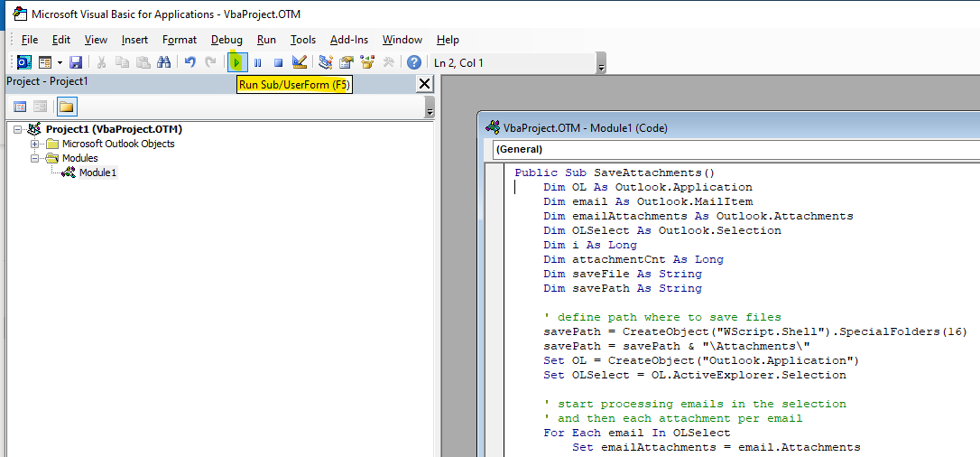
Task: Collapse the Modules folder node
Action: coord(35,158)
